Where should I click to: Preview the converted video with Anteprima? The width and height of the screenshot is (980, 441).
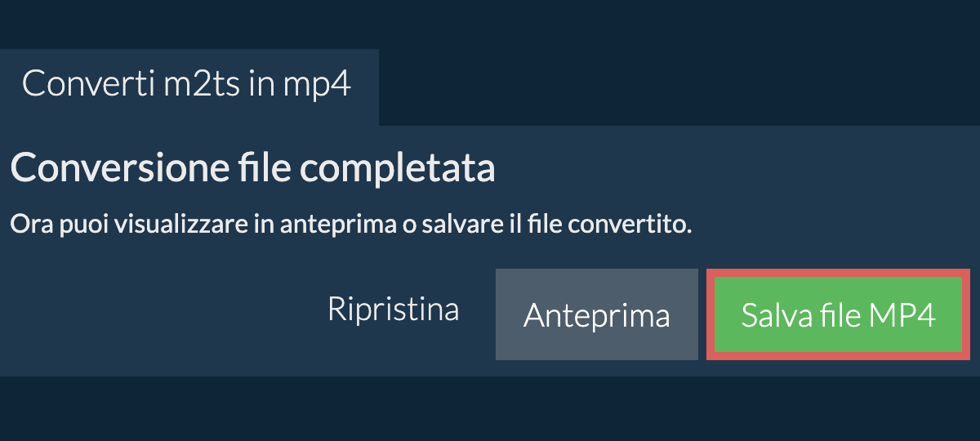pos(596,315)
